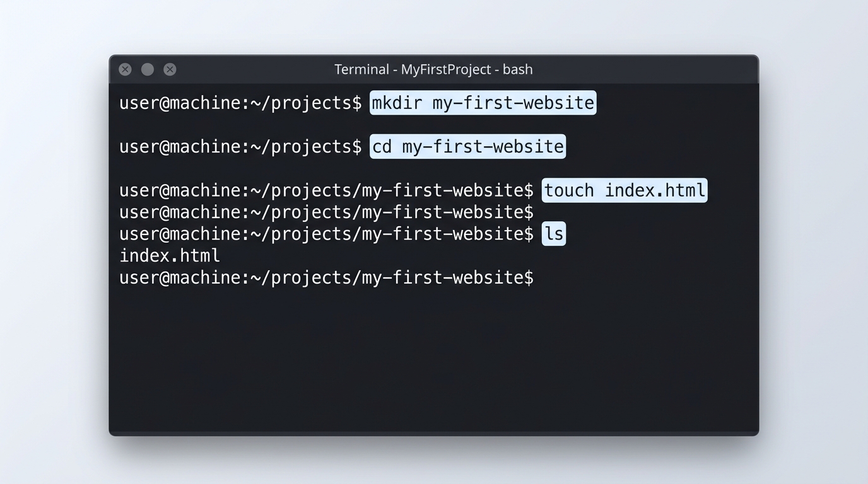Viewport: 868px width, 484px height.
Task: Click the leftmost X button in title bar
Action: coord(125,69)
